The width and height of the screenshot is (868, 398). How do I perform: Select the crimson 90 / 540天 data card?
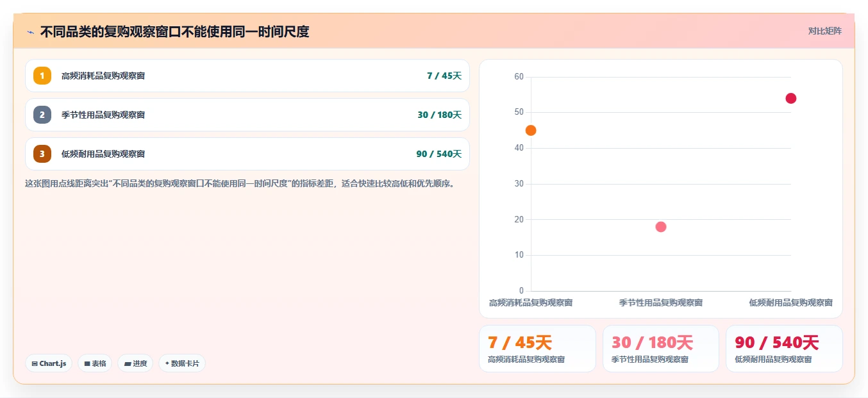click(784, 349)
